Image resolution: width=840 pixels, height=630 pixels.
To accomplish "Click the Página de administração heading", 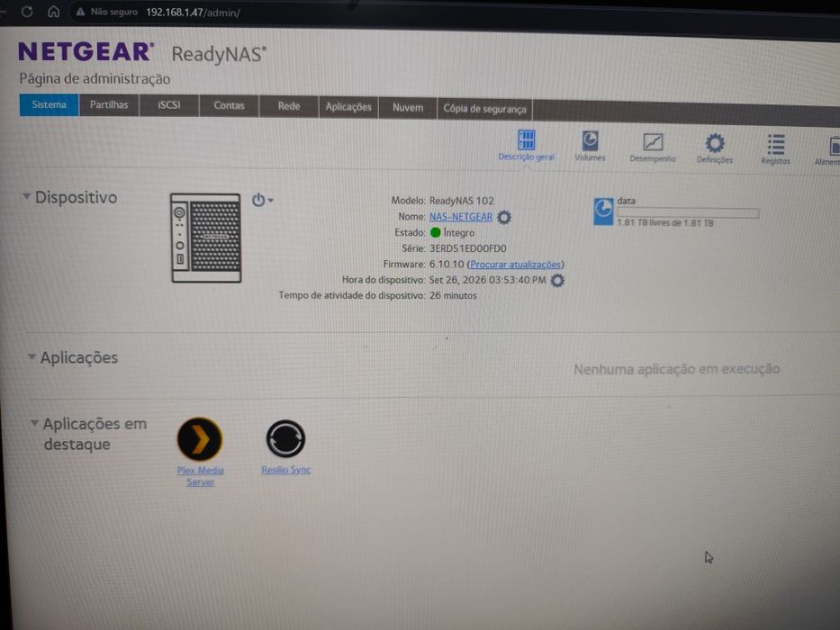I will [x=95, y=79].
